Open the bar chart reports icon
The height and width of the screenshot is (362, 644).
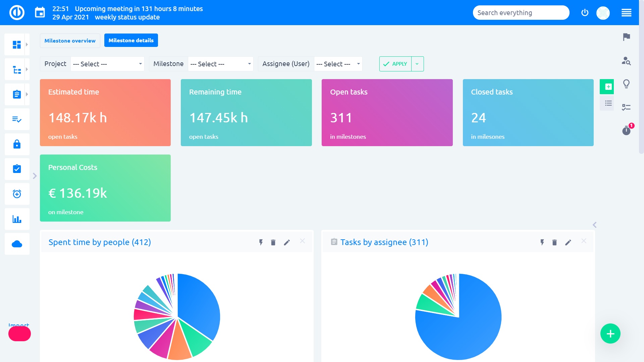point(16,219)
